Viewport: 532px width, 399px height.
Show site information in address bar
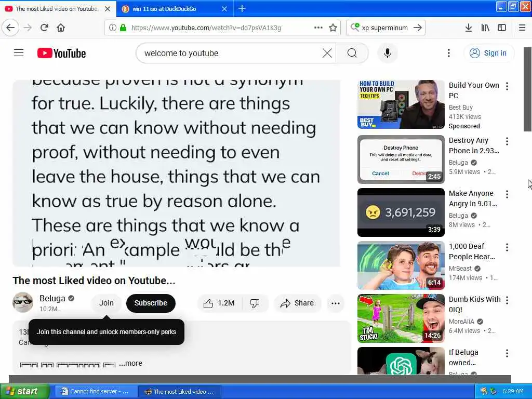[112, 28]
